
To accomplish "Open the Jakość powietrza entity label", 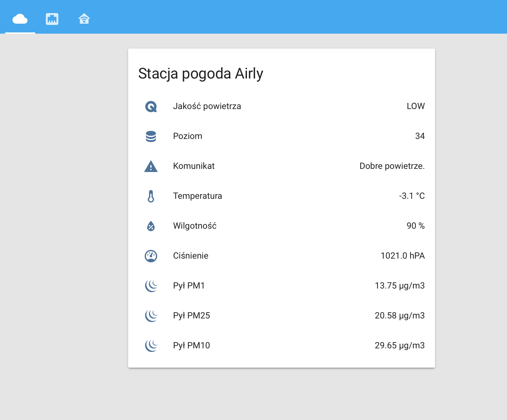I will point(207,106).
